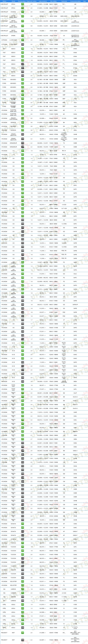Viewport: 88px width, 644px height.
Task: Click petrol icon in Hyundai Sonata G4KC row
Action: tap(23, 528)
